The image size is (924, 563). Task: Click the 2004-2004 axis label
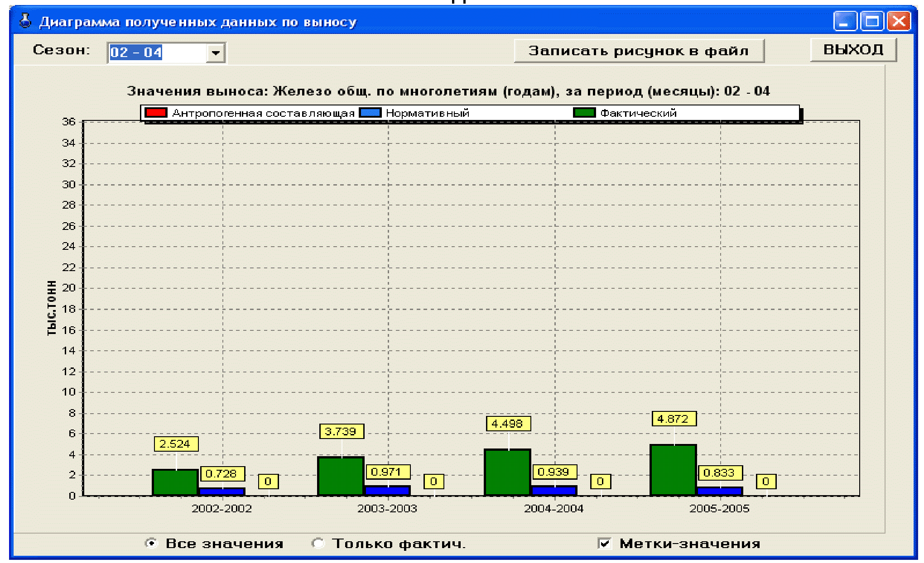554,509
